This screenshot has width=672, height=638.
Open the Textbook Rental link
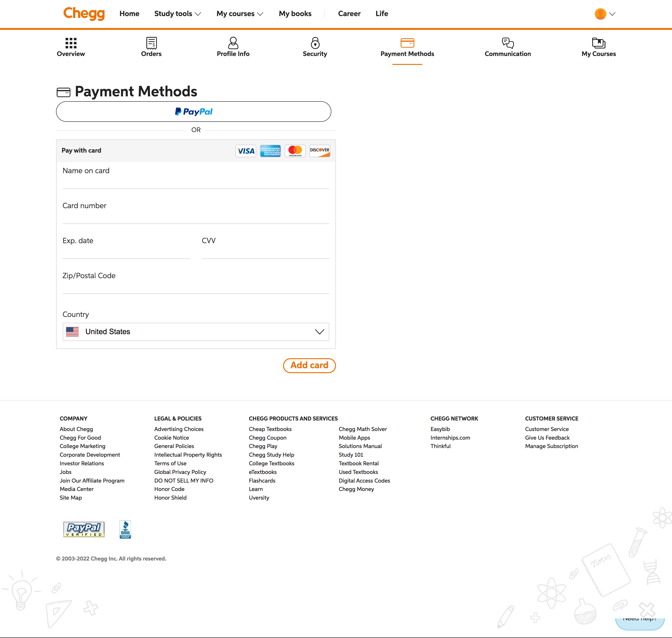[358, 463]
